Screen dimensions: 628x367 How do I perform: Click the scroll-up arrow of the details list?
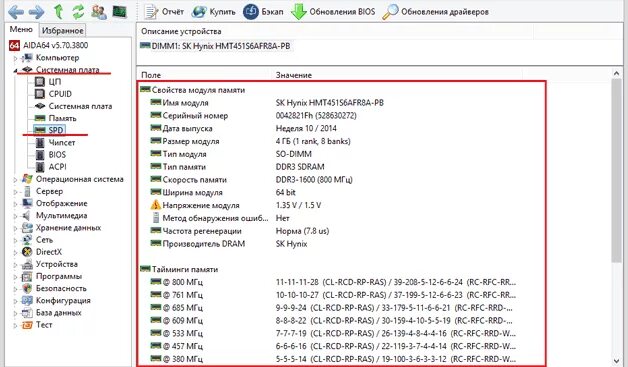pyautogui.click(x=616, y=73)
